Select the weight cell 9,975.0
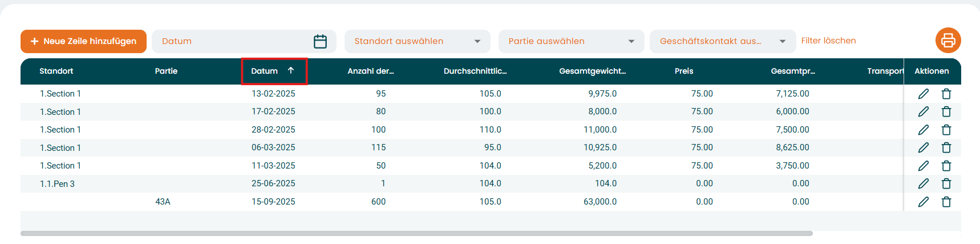The height and width of the screenshot is (244, 980). pos(602,94)
